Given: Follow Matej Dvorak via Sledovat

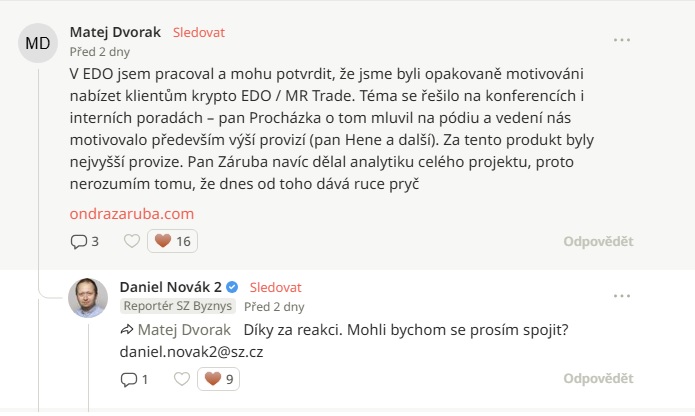Looking at the screenshot, I should tap(199, 32).
